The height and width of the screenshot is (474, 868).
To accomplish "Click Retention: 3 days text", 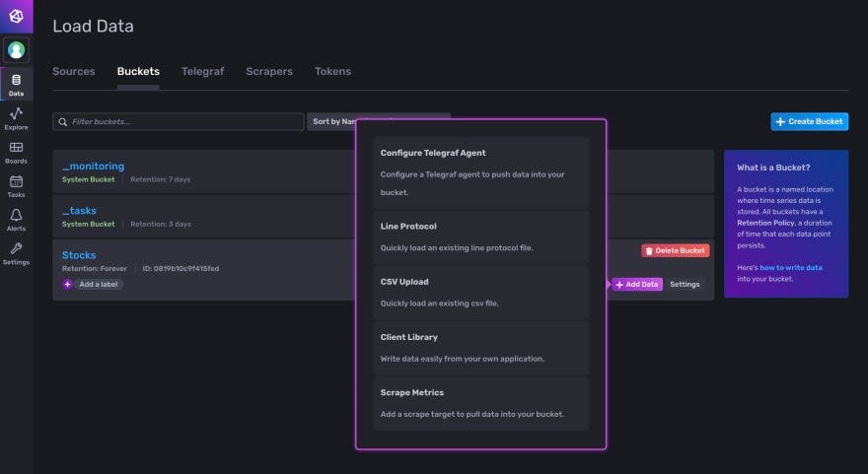I will click(161, 224).
